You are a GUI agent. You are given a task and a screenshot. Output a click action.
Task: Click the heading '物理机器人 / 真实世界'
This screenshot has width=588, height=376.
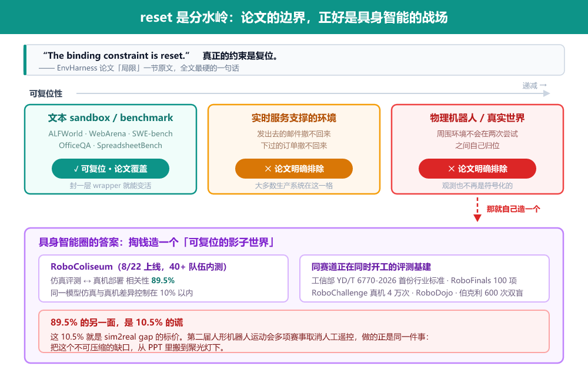pos(477,117)
